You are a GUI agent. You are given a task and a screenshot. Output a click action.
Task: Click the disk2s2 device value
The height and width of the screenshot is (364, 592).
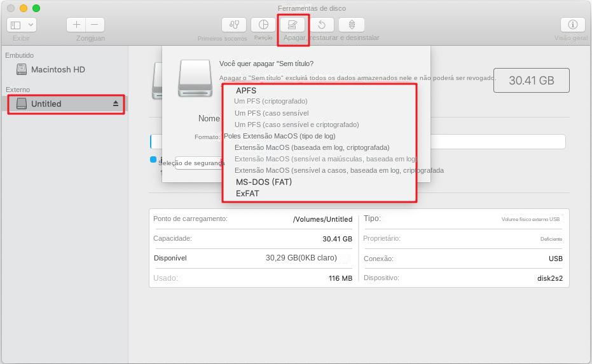pos(549,278)
